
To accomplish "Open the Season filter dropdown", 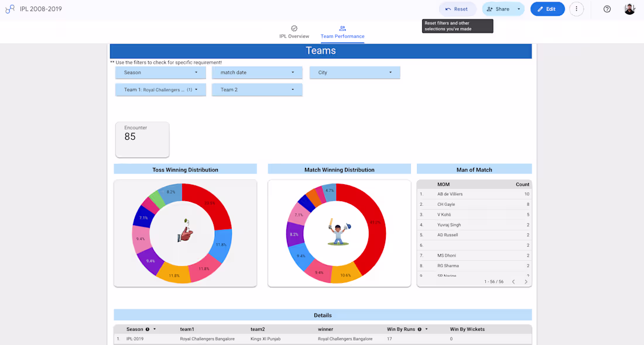I will [160, 72].
